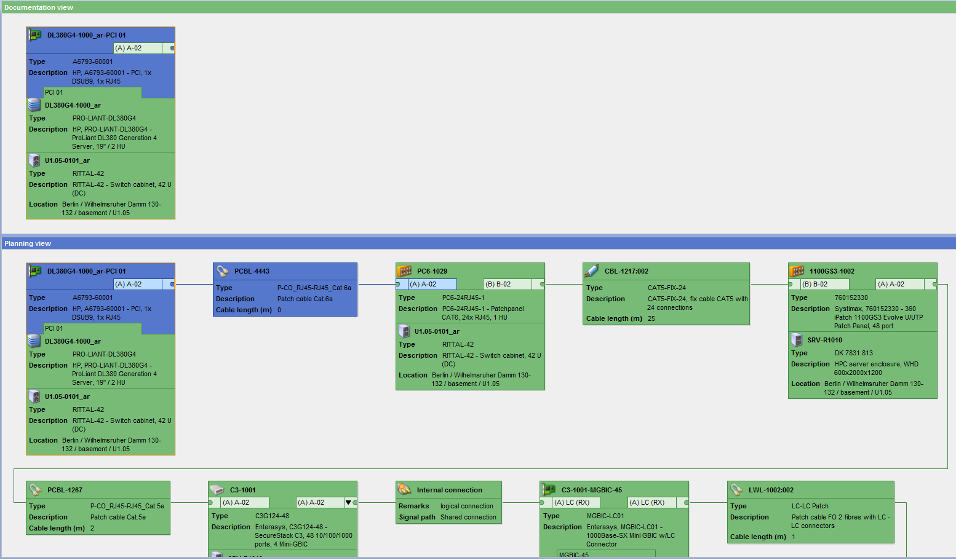Click the PCI card icon in Documentation view
This screenshot has height=560, width=956.
pyautogui.click(x=35, y=35)
